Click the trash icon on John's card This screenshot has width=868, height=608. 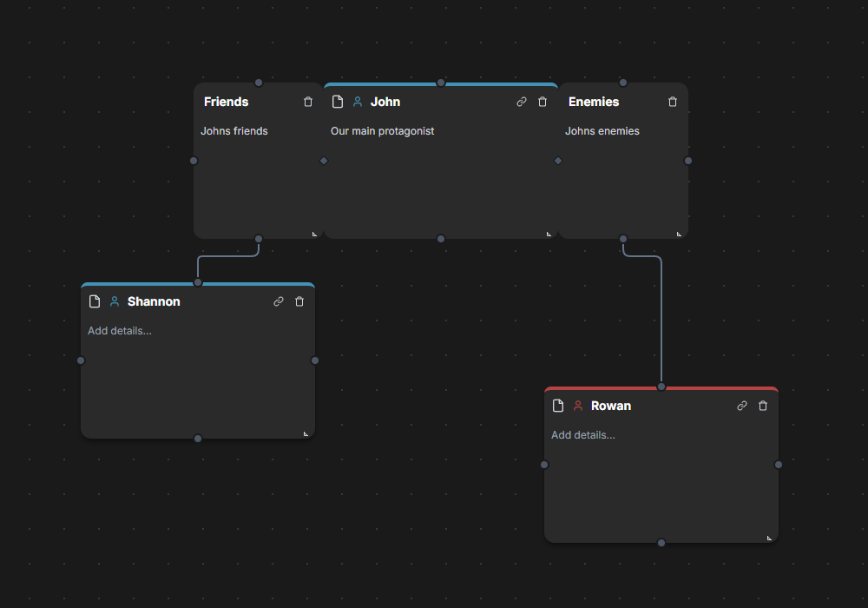pyautogui.click(x=542, y=102)
